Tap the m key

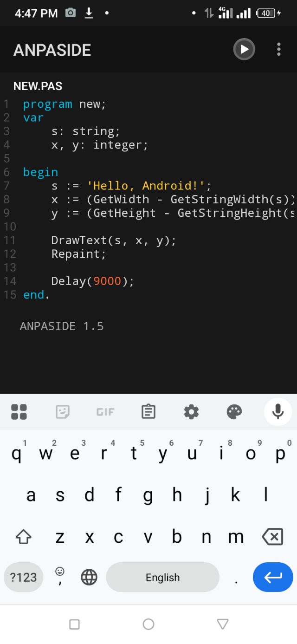236,537
